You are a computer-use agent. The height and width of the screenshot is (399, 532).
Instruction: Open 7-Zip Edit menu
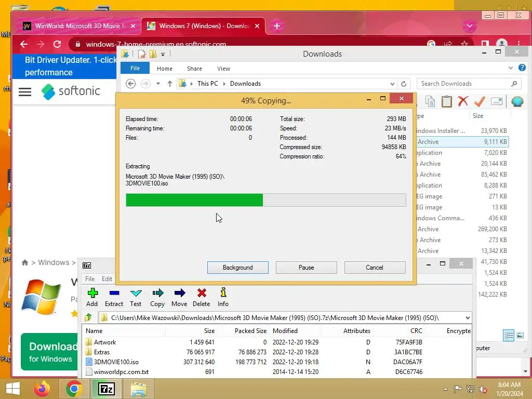(x=107, y=279)
